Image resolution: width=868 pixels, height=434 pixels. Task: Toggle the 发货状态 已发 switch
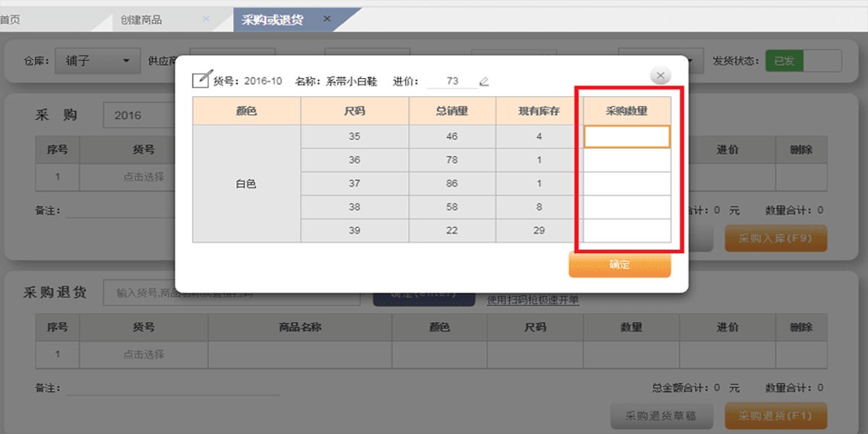pyautogui.click(x=803, y=61)
